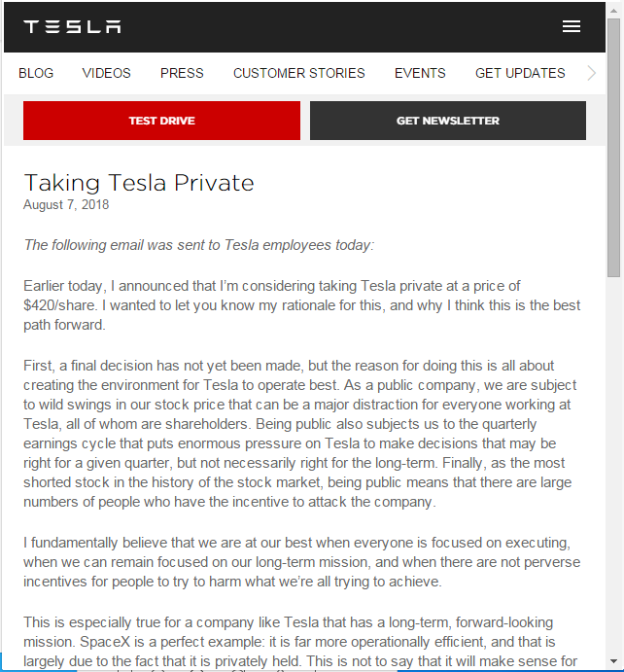Open Customer Stories section
624x672 pixels.
coord(299,73)
